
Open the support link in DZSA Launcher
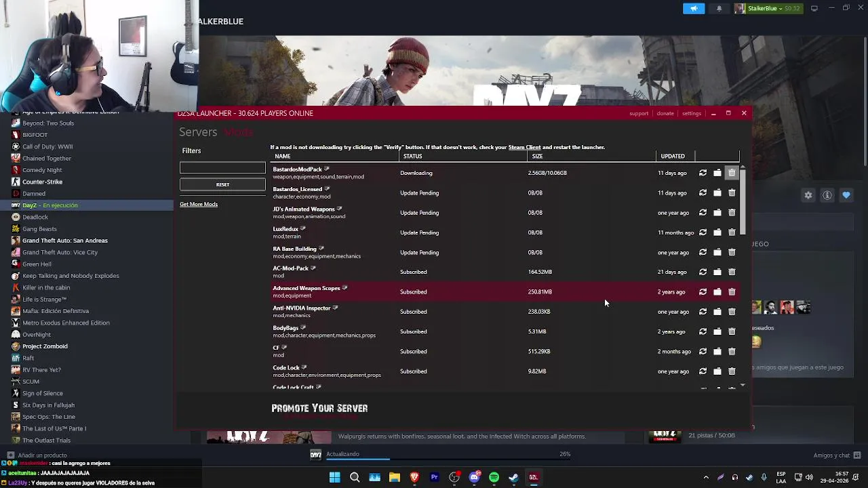(x=639, y=114)
